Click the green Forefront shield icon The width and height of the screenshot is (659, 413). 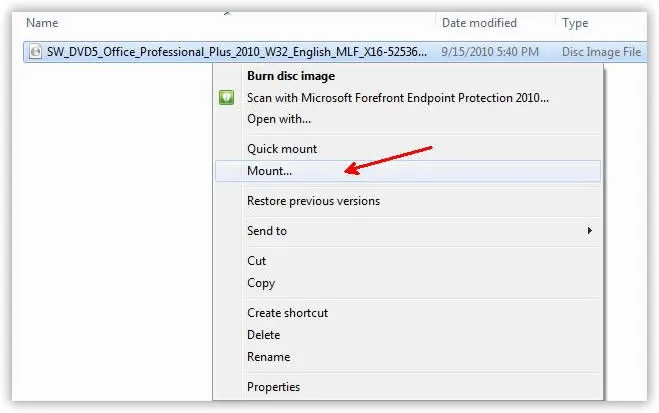pos(227,98)
